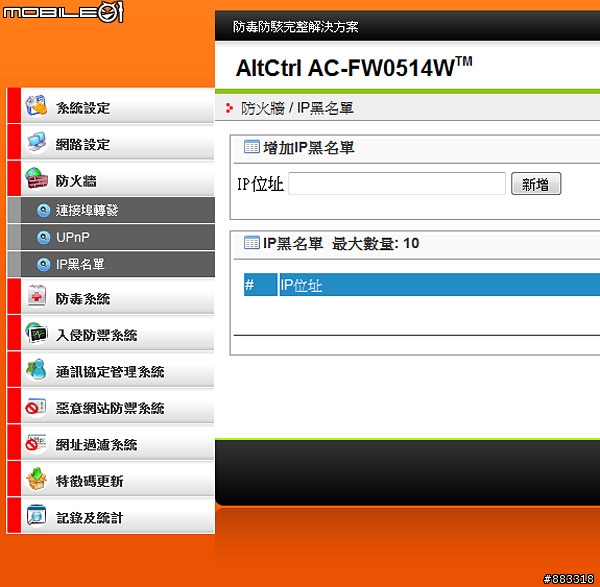Expand the 通訊協定管理系統 menu

coord(111,369)
